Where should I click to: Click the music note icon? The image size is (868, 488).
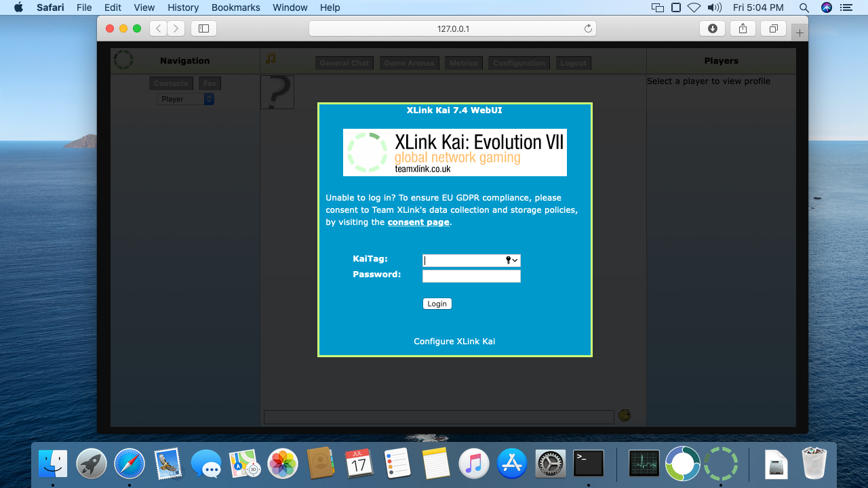point(271,59)
